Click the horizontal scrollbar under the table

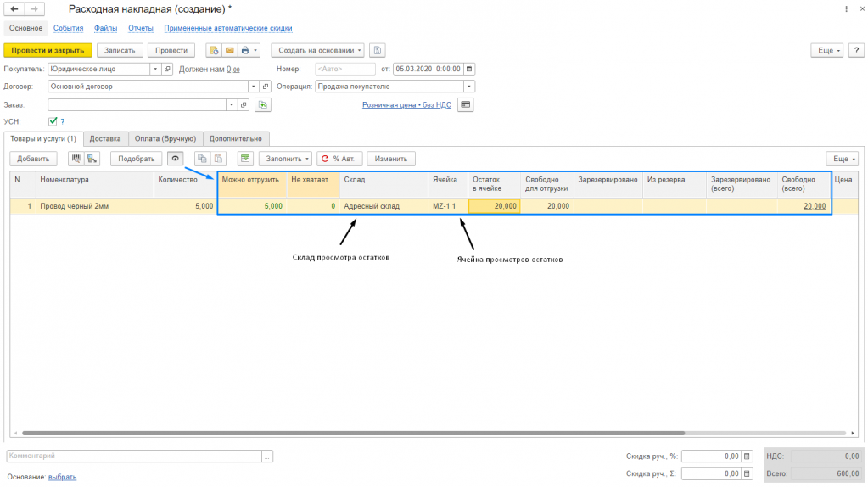(x=353, y=434)
